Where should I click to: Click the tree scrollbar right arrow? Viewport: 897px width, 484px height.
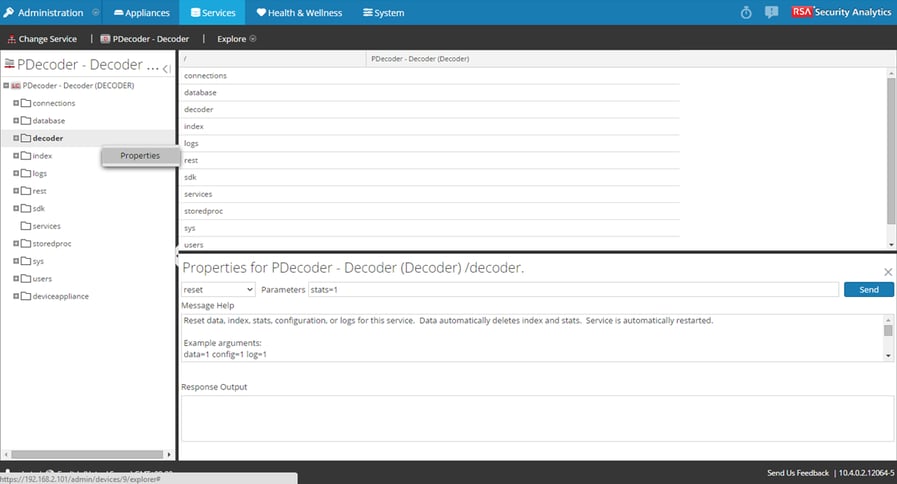point(169,454)
